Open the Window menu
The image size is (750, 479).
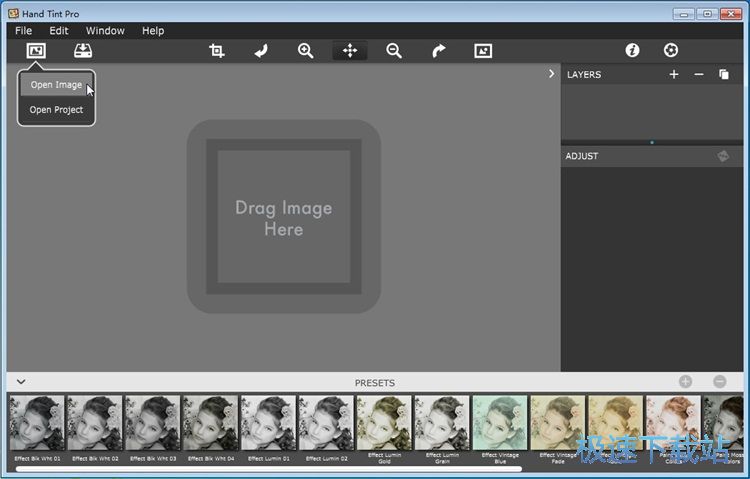[x=105, y=31]
